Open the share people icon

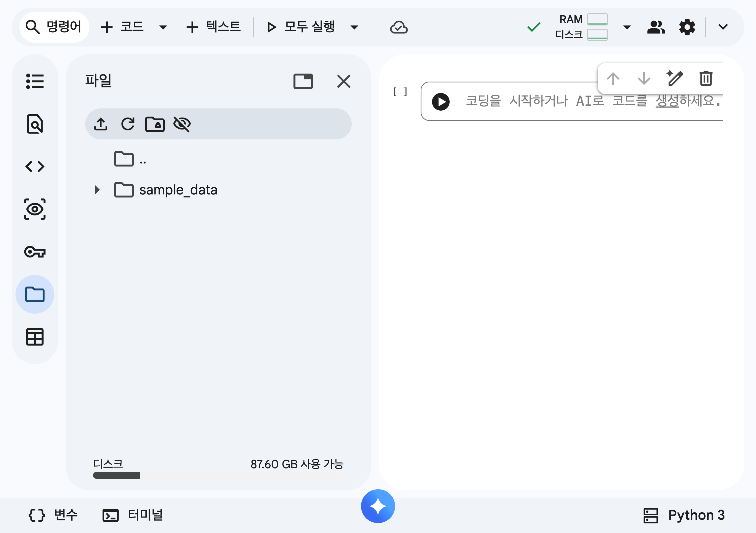tap(656, 27)
